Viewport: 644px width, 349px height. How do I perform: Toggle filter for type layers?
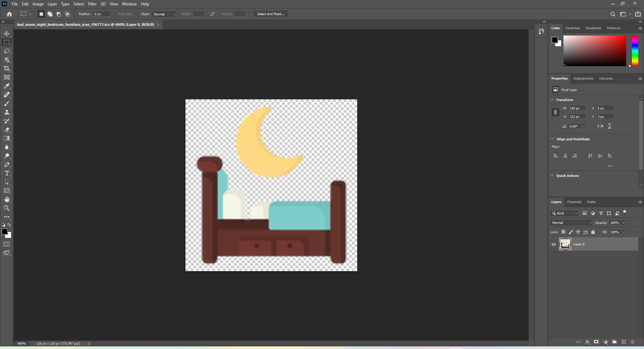(x=601, y=213)
